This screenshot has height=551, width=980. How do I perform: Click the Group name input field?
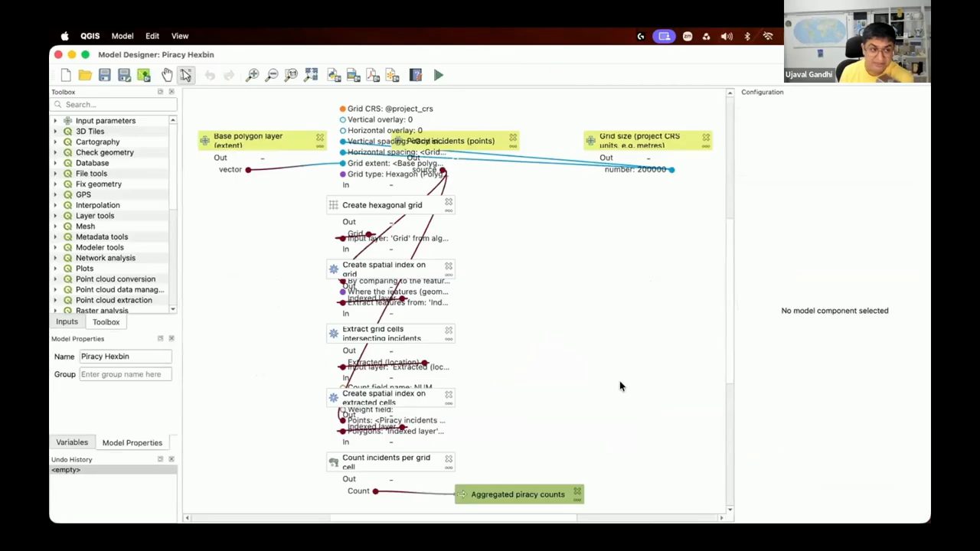click(126, 374)
